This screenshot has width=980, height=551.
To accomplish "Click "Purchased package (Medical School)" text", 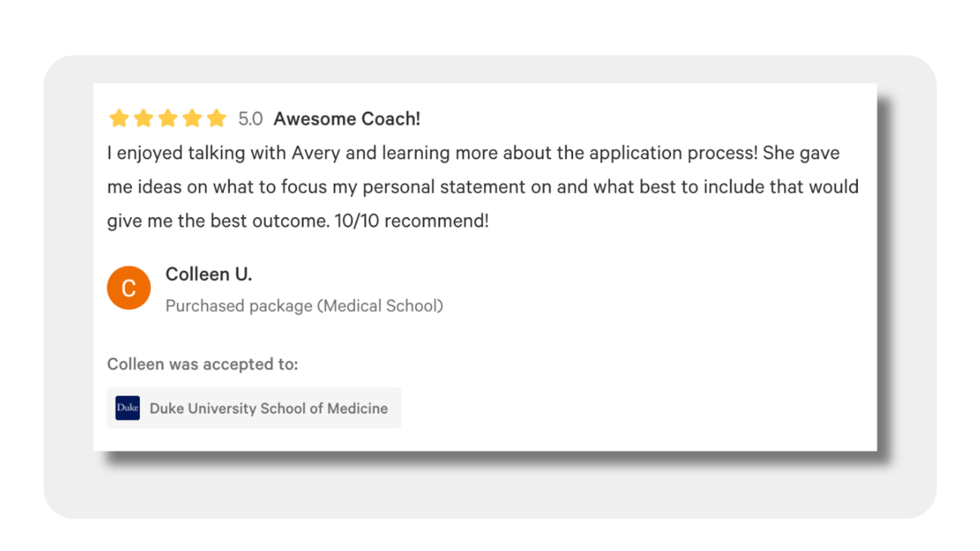I will (304, 306).
